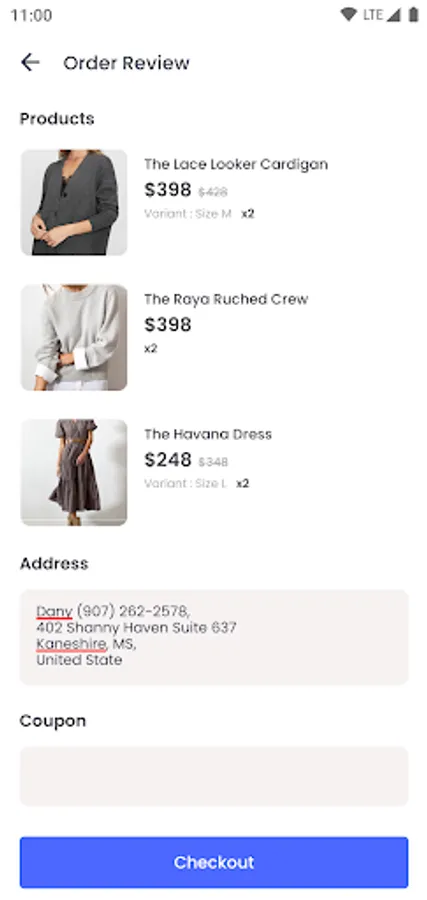Select the delivery address box
427x900 pixels.
coord(214,637)
